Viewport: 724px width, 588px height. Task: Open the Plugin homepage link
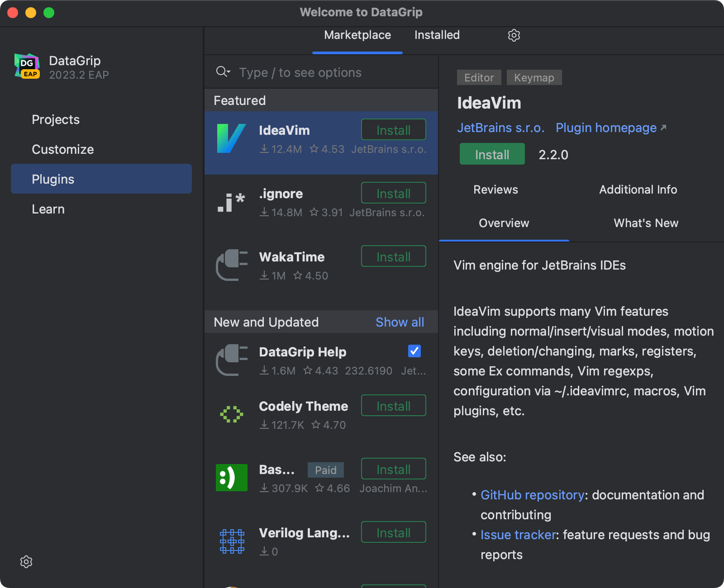606,128
